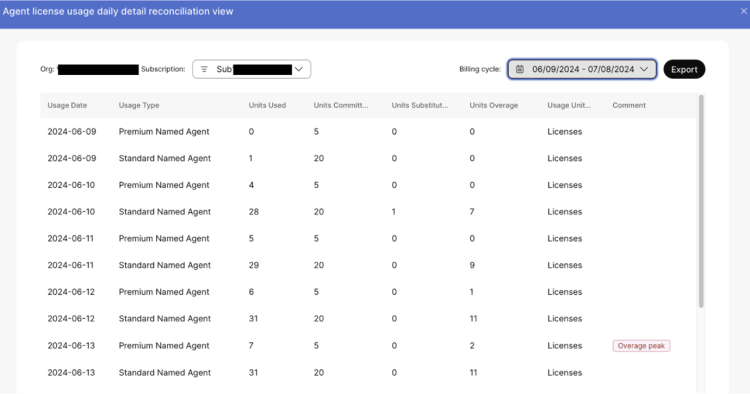750x394 pixels.
Task: Click the Overage peak tag
Action: pyautogui.click(x=641, y=346)
